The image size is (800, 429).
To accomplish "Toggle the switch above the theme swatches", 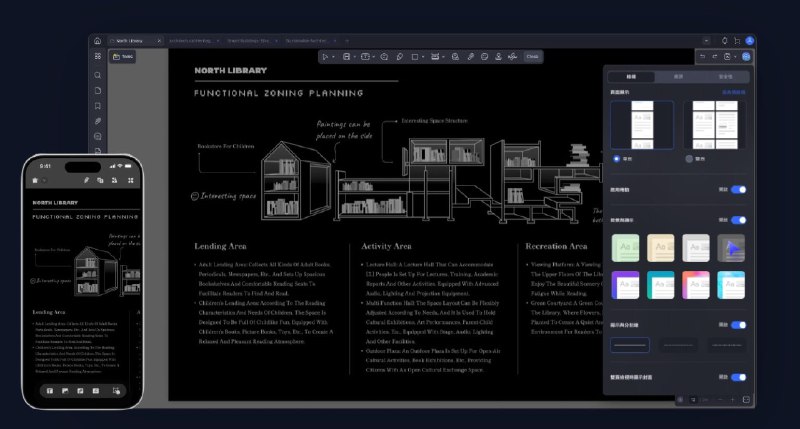I will [738, 219].
